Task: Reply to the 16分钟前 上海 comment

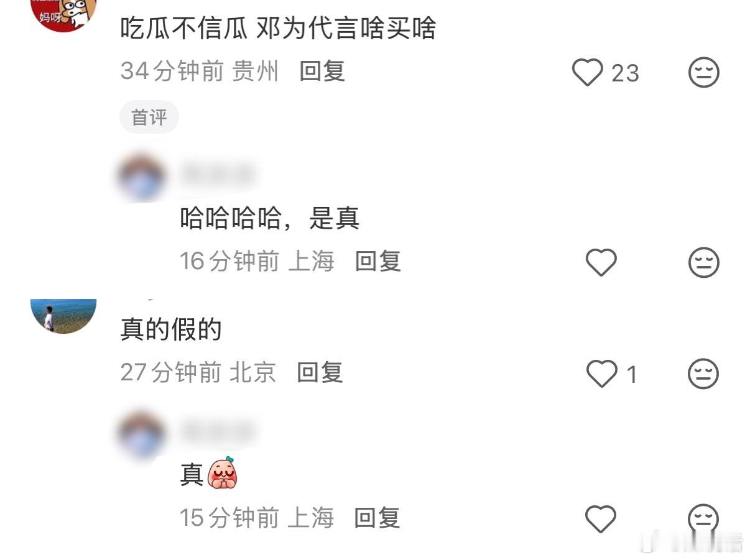Action: tap(378, 261)
